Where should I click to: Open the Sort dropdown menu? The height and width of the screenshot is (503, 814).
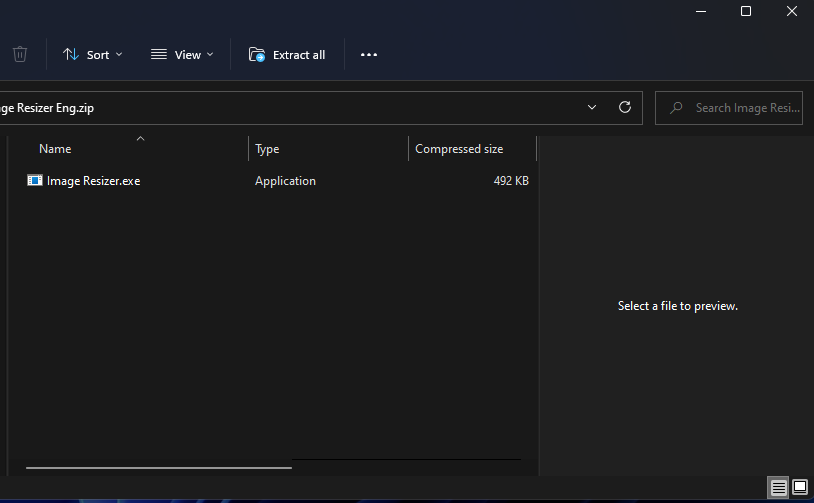pos(92,55)
